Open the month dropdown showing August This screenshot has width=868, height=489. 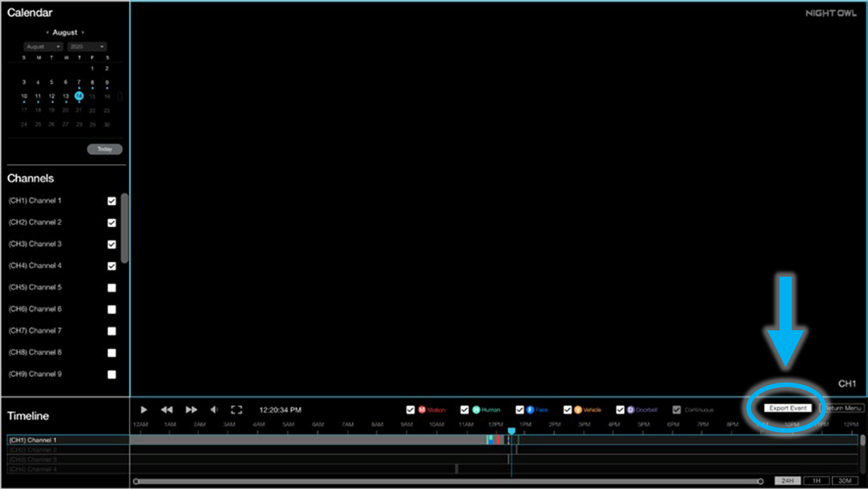pyautogui.click(x=43, y=46)
